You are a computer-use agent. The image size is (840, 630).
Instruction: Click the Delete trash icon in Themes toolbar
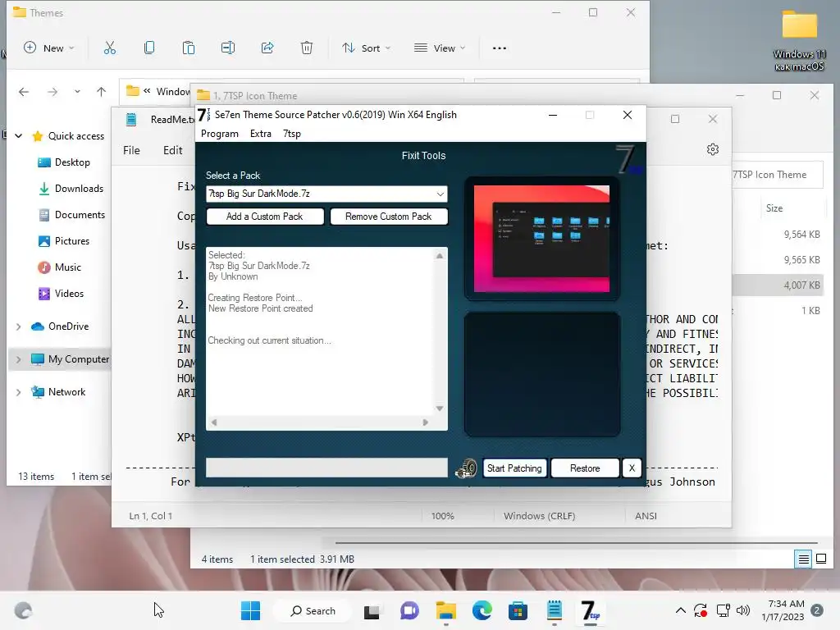tap(307, 48)
